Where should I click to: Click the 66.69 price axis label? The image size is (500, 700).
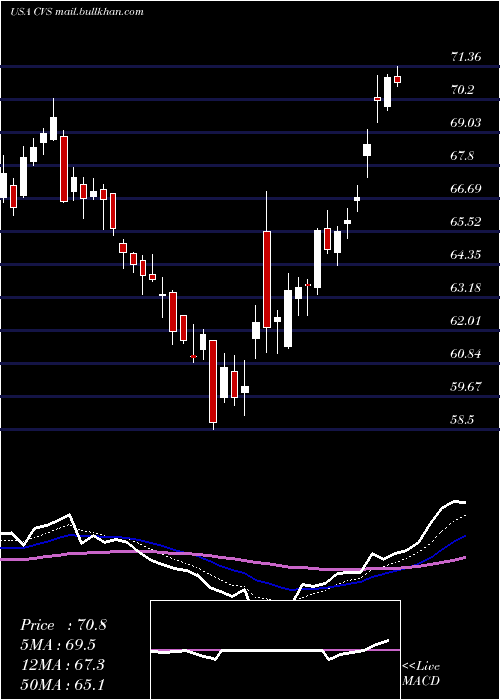click(x=466, y=189)
